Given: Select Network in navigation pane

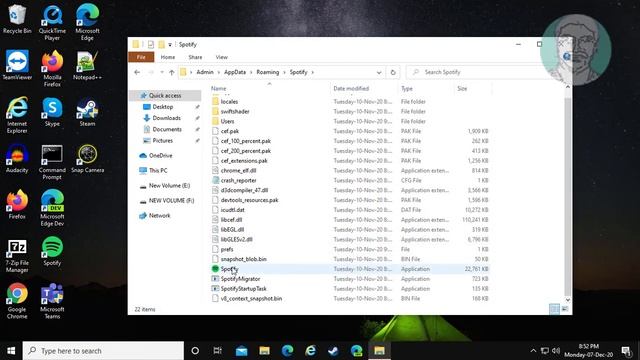Looking at the screenshot, I should tap(159, 216).
